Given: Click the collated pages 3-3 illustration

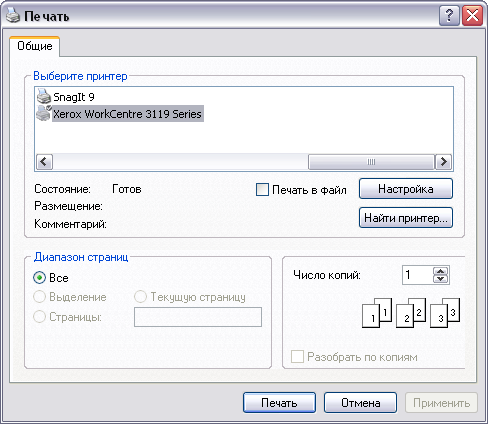Looking at the screenshot, I should pyautogui.click(x=445, y=313).
